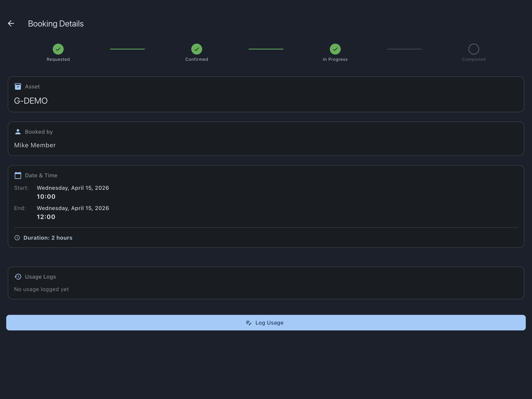Click the Duration: 2 hours text
This screenshot has height=399, width=532.
coord(48,238)
